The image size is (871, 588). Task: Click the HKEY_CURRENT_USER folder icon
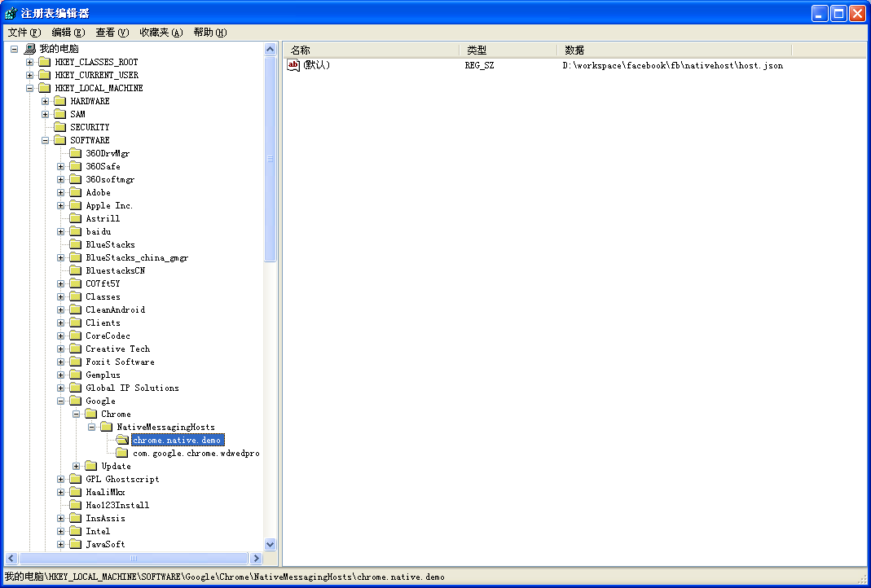point(45,75)
